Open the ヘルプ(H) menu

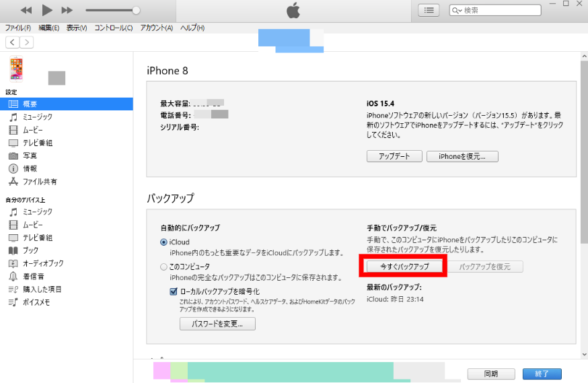(192, 28)
